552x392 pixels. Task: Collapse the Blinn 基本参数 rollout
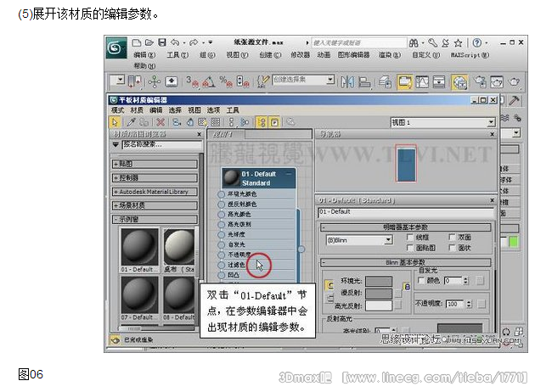tap(406, 262)
